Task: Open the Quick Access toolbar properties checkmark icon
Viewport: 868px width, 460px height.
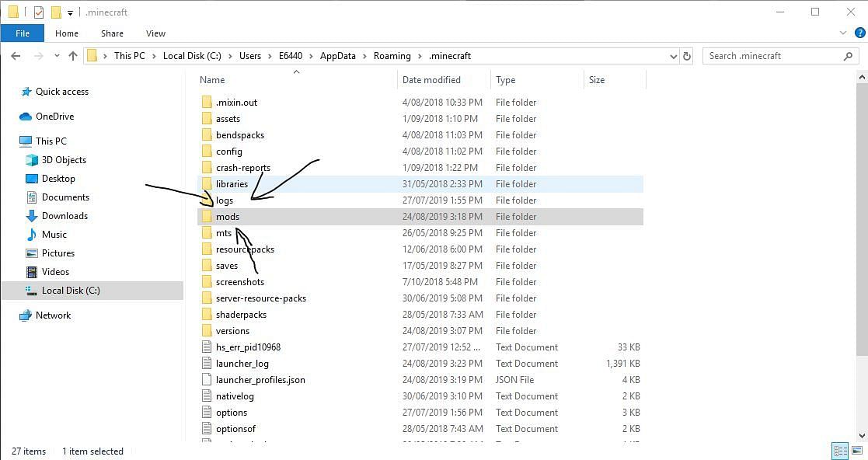Action: 39,12
